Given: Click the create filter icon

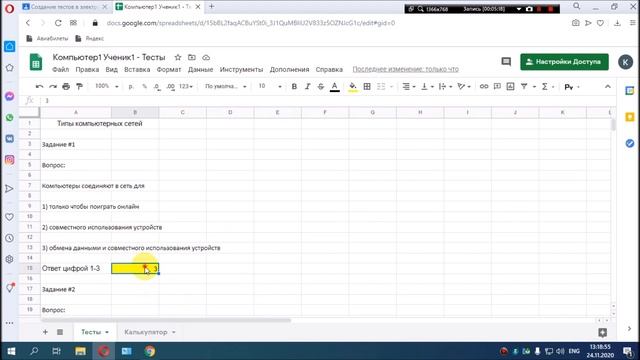Looking at the screenshot, I should [524, 87].
